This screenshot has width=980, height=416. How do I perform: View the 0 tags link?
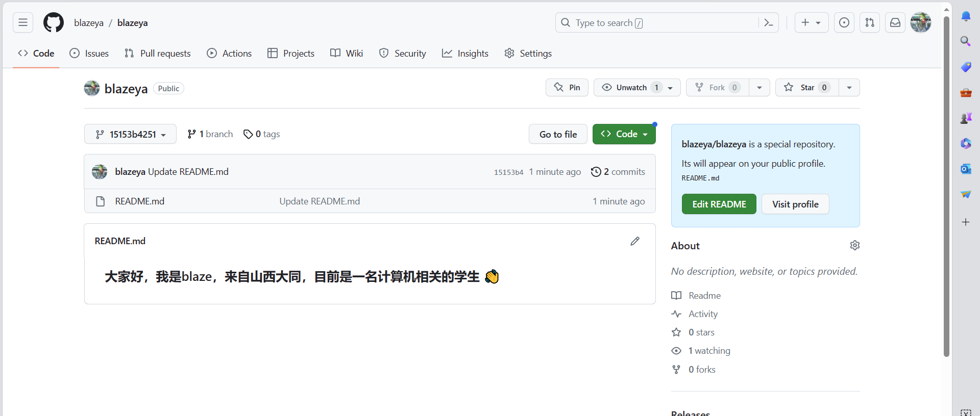pyautogui.click(x=262, y=134)
